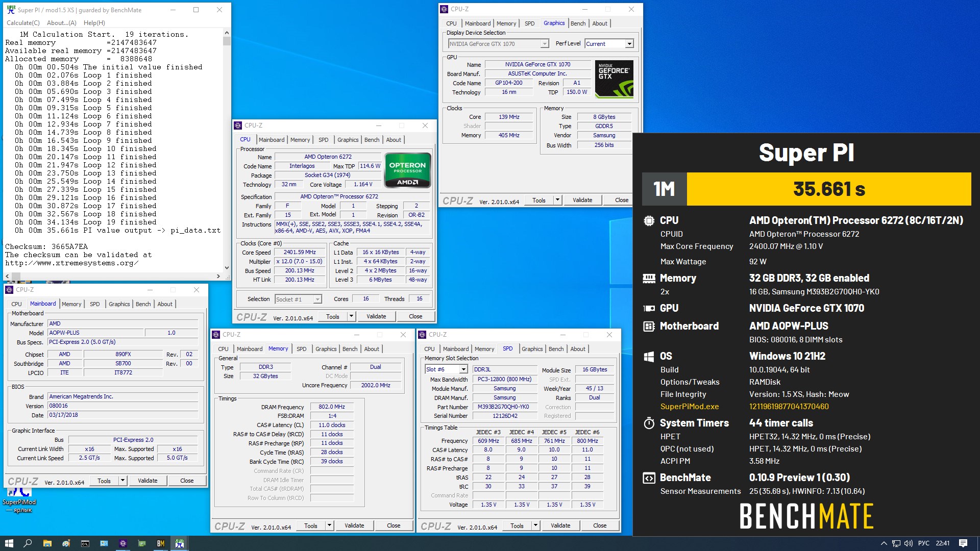Click Validate in CPU-Z Memory window
Viewport: 980px width, 551px height.
pyautogui.click(x=354, y=525)
